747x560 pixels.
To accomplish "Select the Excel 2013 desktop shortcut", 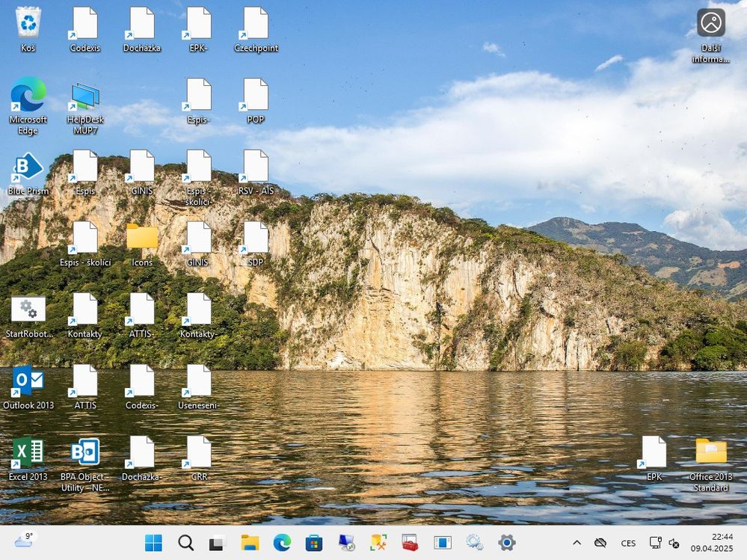I will click(x=28, y=452).
